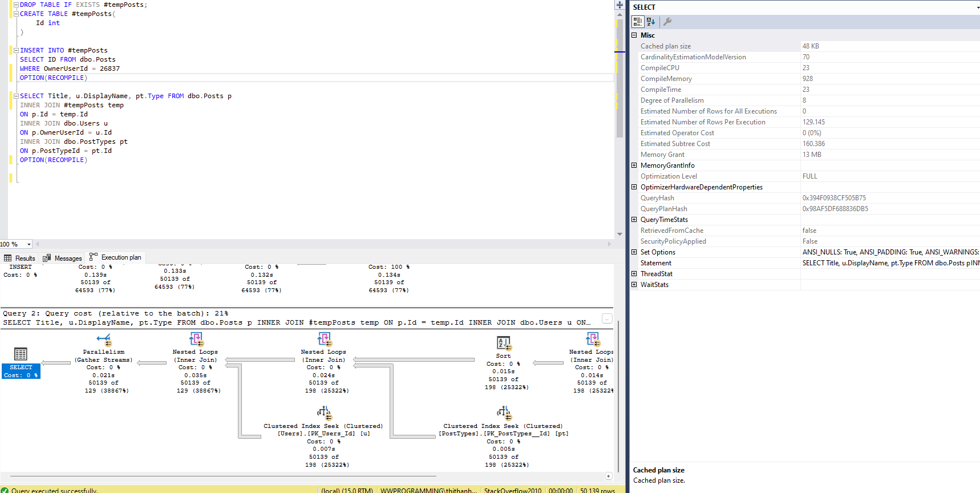Open the editor zoom 100 % dropdown

click(x=29, y=244)
